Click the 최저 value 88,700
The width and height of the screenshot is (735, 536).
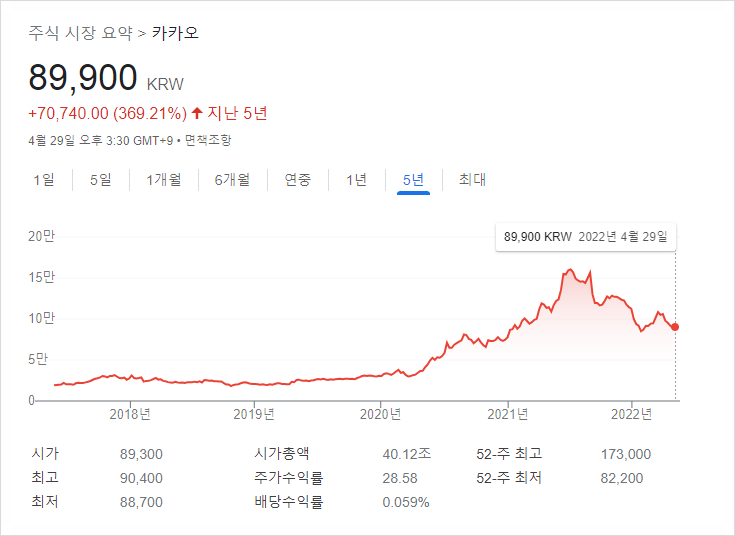tap(141, 502)
